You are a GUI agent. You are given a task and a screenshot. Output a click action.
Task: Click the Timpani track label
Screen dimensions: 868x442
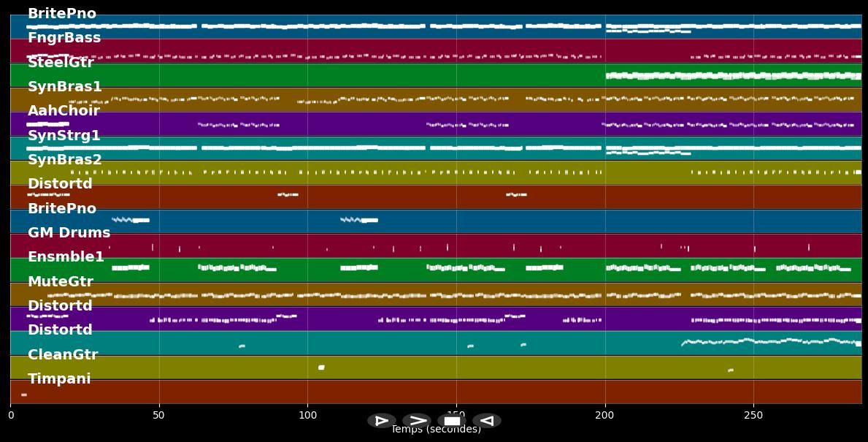pos(59,379)
